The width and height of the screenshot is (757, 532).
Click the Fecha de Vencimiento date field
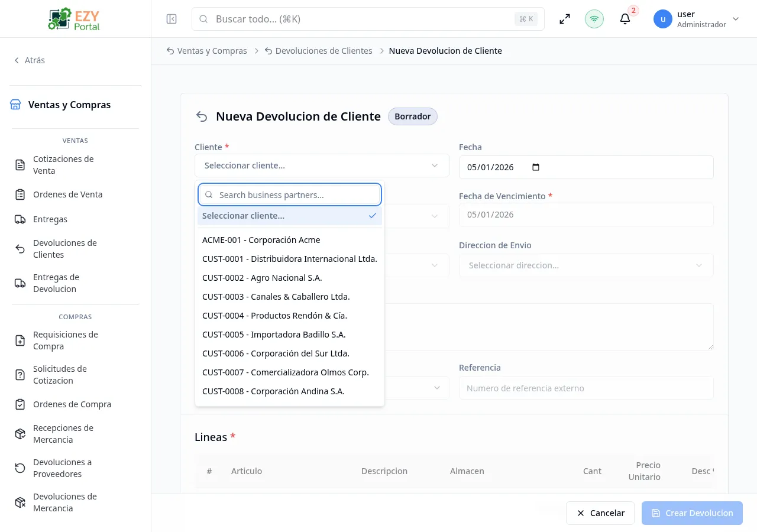pyautogui.click(x=586, y=215)
